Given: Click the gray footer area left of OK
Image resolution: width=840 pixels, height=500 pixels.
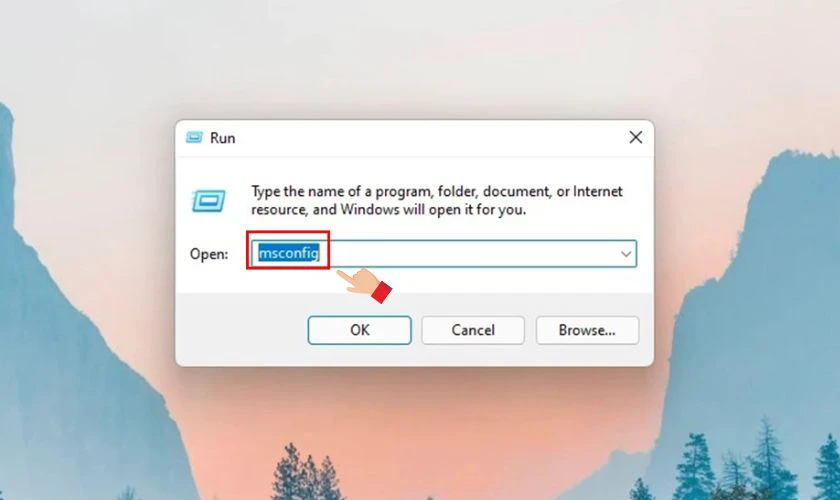Looking at the screenshot, I should (241, 330).
